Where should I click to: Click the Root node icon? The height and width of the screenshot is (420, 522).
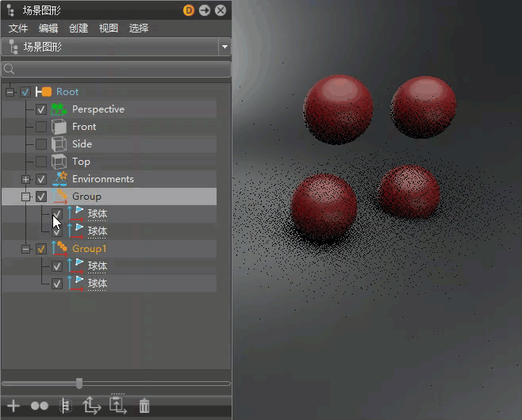point(44,92)
